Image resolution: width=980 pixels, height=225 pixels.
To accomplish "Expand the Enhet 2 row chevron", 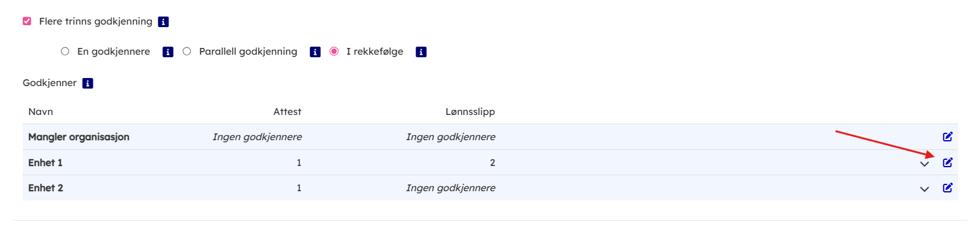I will [925, 189].
